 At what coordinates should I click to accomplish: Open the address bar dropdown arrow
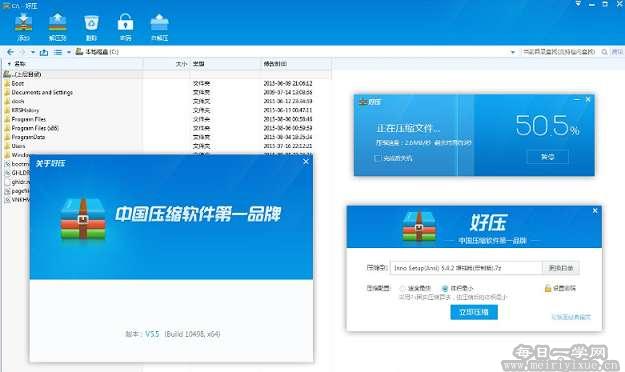tap(513, 52)
